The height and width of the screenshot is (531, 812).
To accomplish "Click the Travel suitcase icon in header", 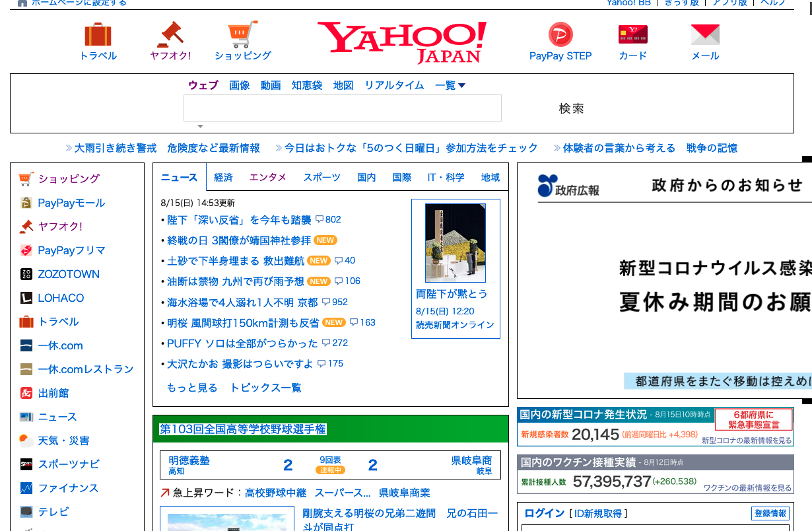I will (98, 34).
